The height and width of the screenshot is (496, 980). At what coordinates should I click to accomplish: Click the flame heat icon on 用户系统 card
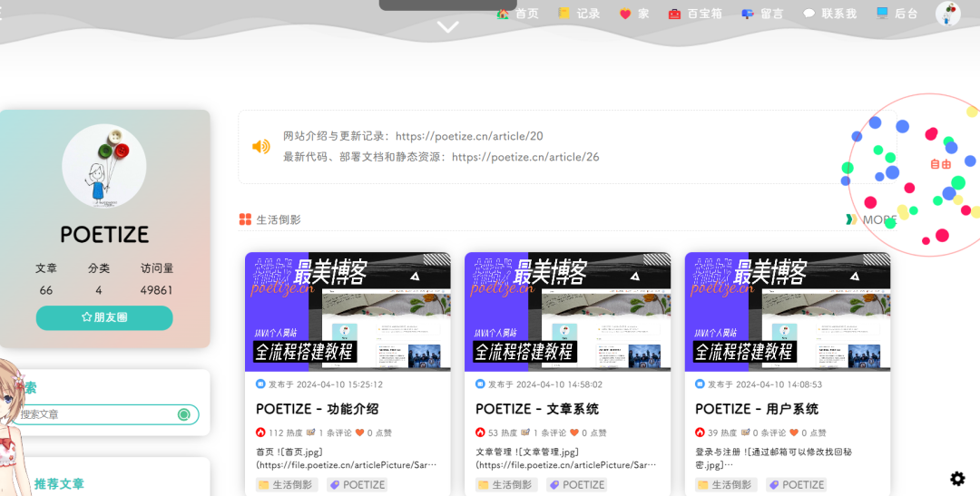(700, 433)
